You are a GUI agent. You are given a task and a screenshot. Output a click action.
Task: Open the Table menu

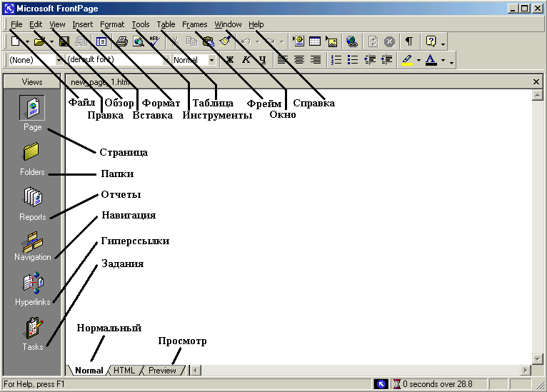click(166, 24)
